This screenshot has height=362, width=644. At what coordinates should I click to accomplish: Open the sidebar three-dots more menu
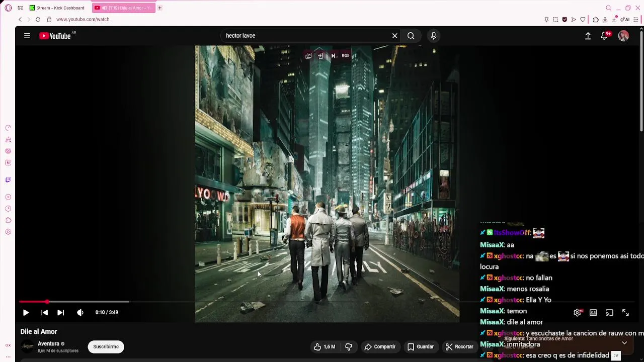[8, 356]
